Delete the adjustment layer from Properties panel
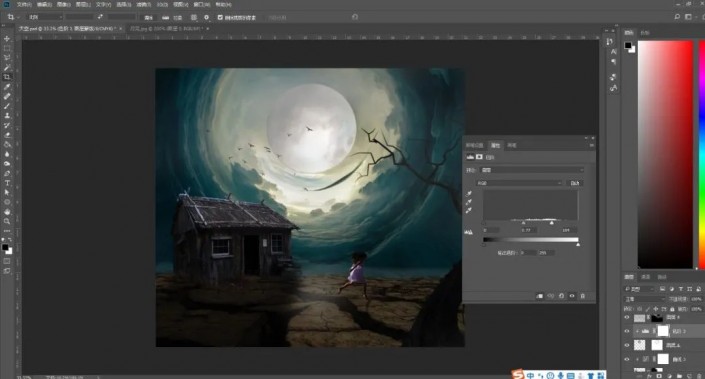 pos(583,296)
